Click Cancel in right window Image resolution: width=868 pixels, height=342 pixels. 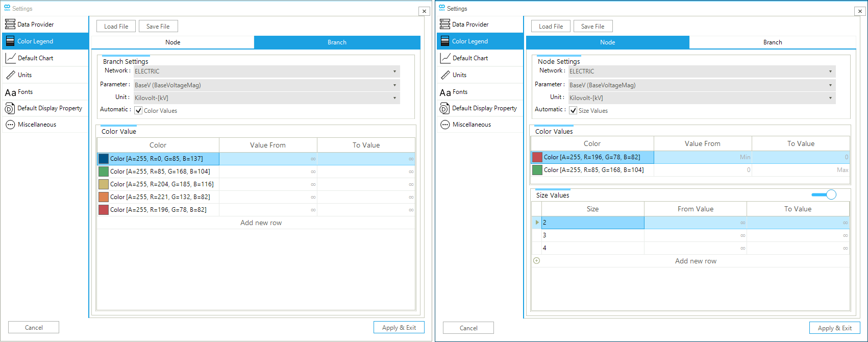click(468, 328)
